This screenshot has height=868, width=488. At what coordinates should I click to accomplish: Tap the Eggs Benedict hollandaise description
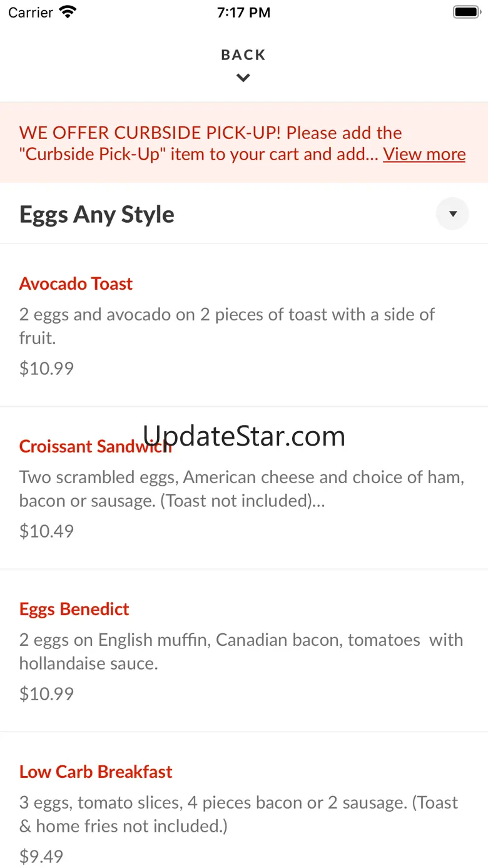click(x=241, y=651)
